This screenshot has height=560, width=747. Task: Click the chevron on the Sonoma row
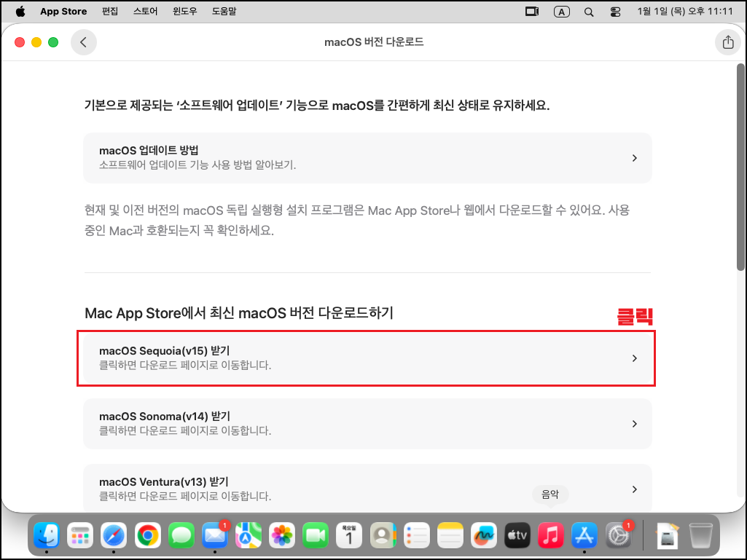point(635,424)
